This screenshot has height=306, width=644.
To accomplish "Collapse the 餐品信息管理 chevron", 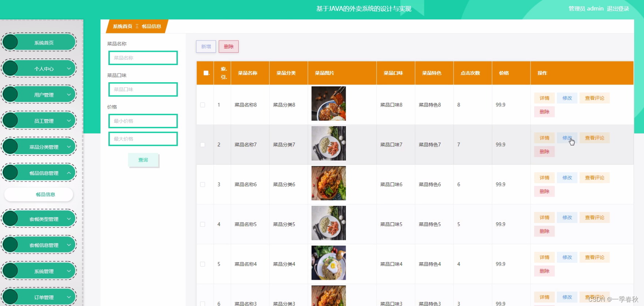I will pyautogui.click(x=69, y=173).
